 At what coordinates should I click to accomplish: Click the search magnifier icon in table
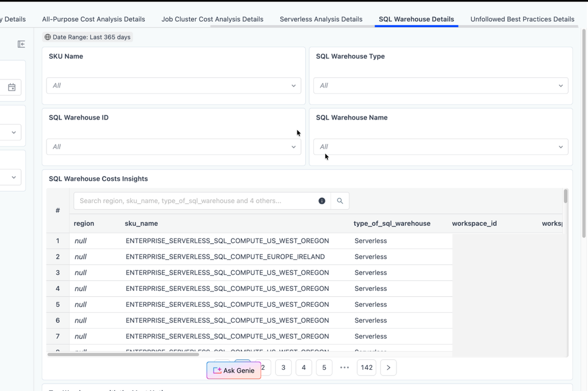[340, 201]
